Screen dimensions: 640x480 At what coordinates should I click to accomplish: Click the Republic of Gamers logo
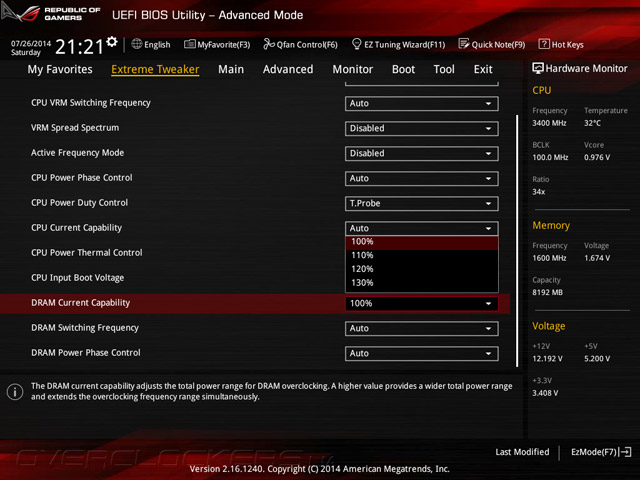[51, 13]
